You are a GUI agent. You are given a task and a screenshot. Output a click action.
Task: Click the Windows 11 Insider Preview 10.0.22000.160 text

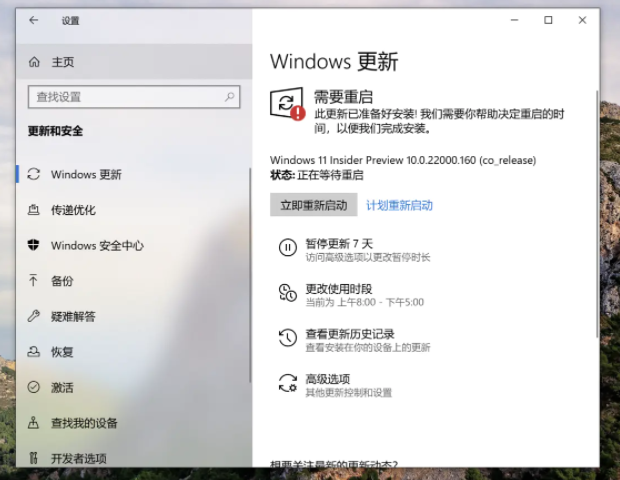pos(403,160)
